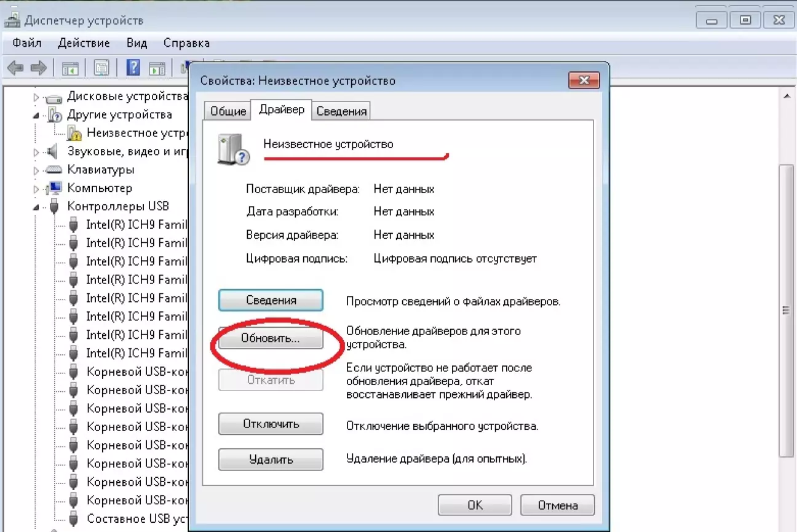Click the Обновить... driver button
Viewport: 797px width, 532px height.
coord(271,339)
